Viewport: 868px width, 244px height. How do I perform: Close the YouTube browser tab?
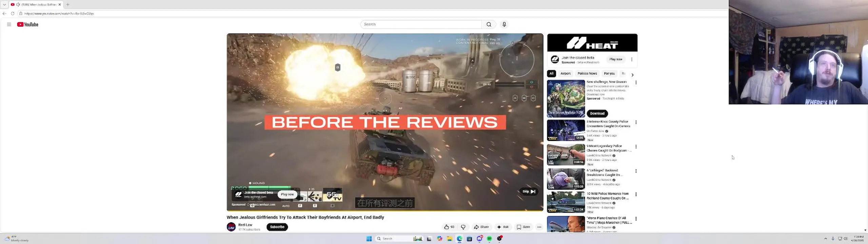coord(60,4)
